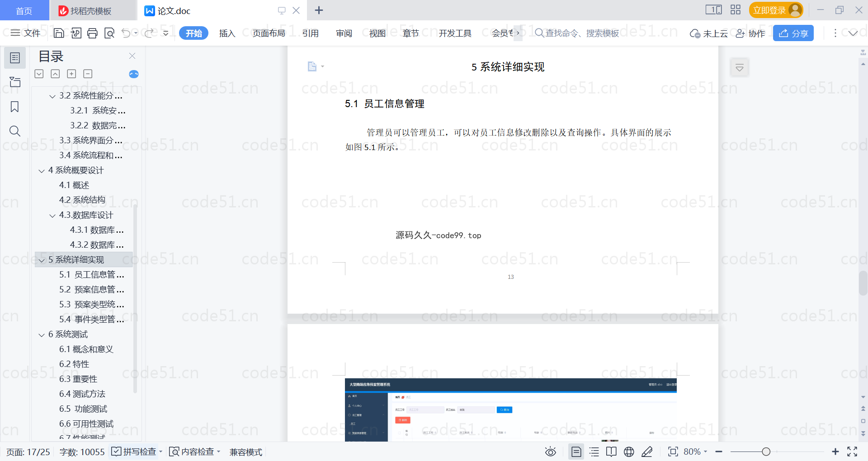The image size is (868, 461).
Task: Collapse the 3.2 系统性能分 tree node
Action: 52,96
